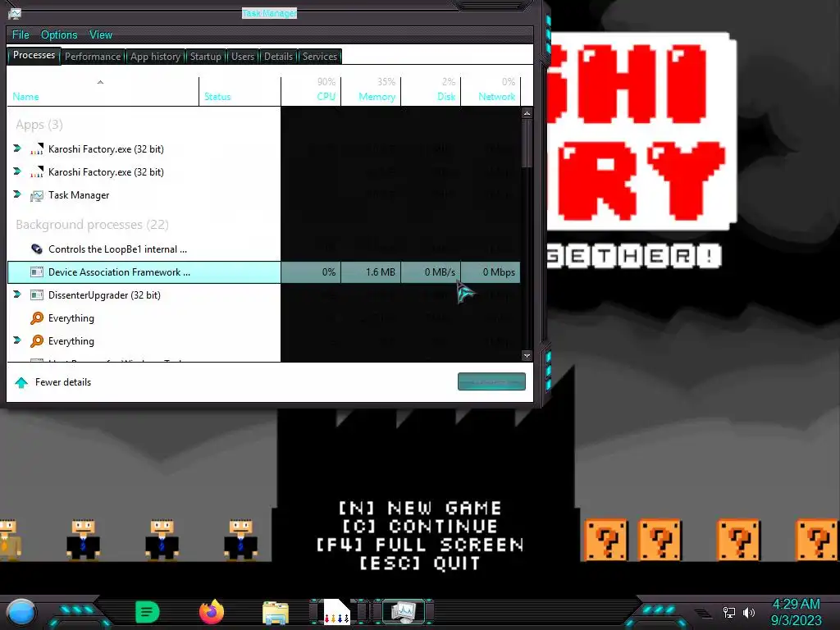
Task: Click the [F4] FULL SCREEN option in game
Action: (420, 545)
